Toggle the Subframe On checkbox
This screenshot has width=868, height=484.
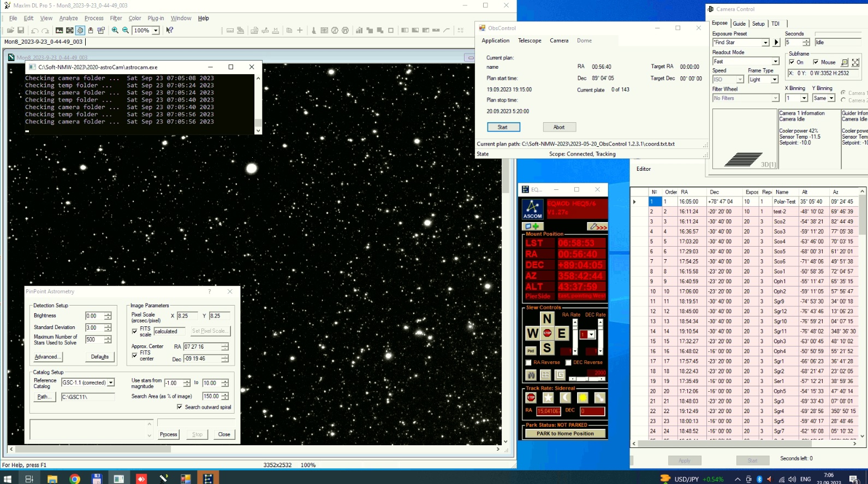[792, 62]
